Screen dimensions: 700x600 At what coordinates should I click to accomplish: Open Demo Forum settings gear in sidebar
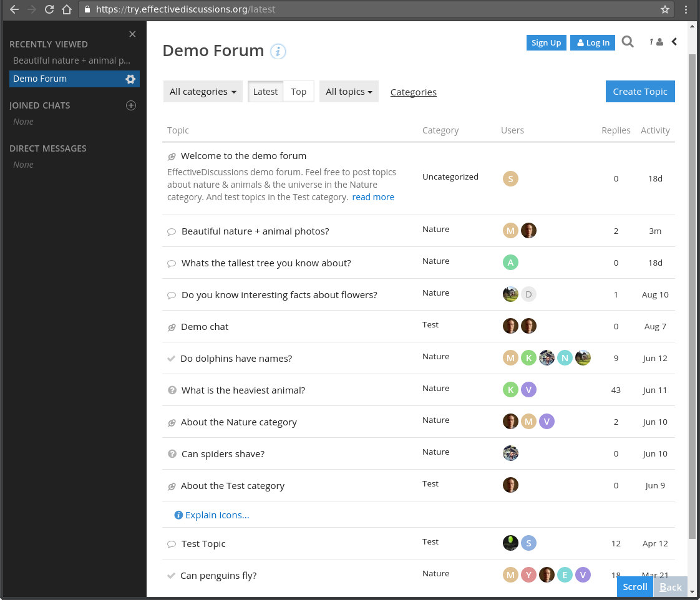coord(130,79)
